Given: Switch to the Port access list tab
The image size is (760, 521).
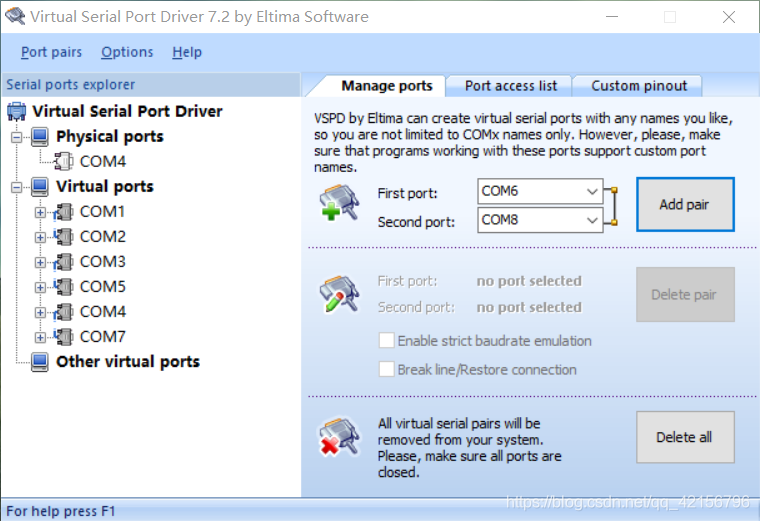Looking at the screenshot, I should point(511,86).
